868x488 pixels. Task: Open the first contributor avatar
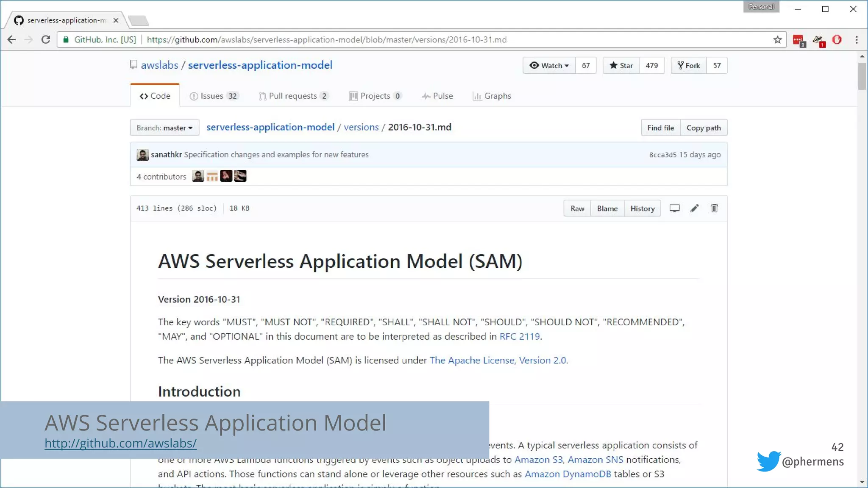coord(198,176)
